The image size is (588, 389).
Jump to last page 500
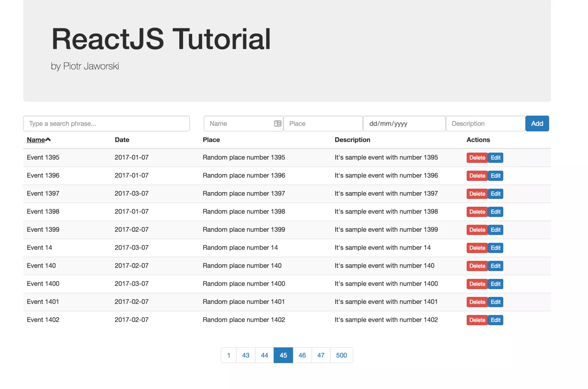pos(342,355)
